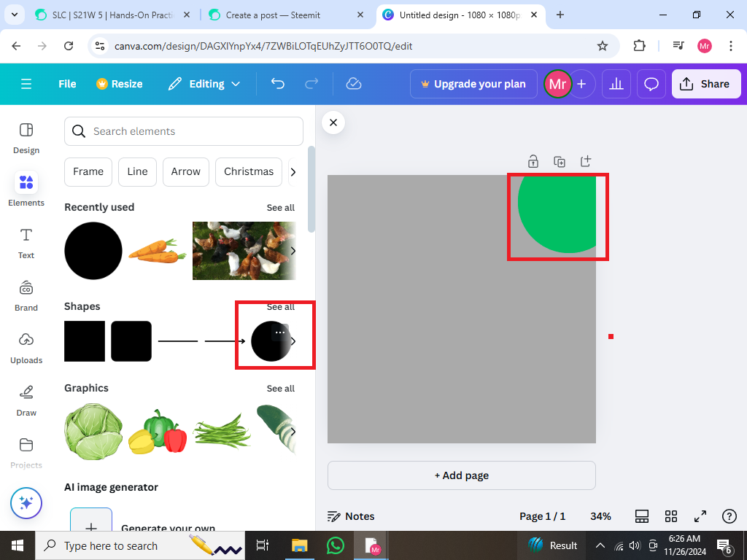Screen dimensions: 747x560
Task: Open the Editing mode dropdown
Action: [x=204, y=84]
